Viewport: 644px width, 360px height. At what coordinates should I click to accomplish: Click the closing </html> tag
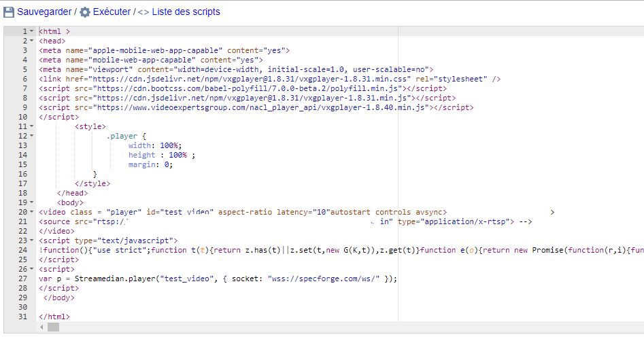[x=54, y=317]
